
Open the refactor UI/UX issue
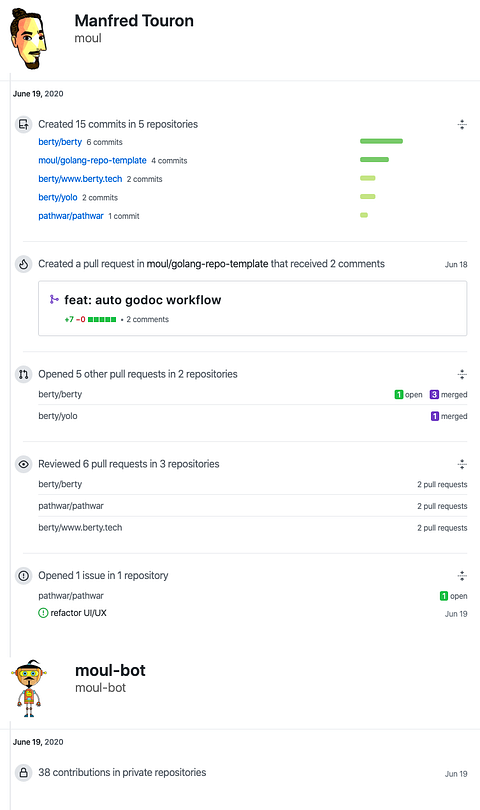tap(79, 613)
